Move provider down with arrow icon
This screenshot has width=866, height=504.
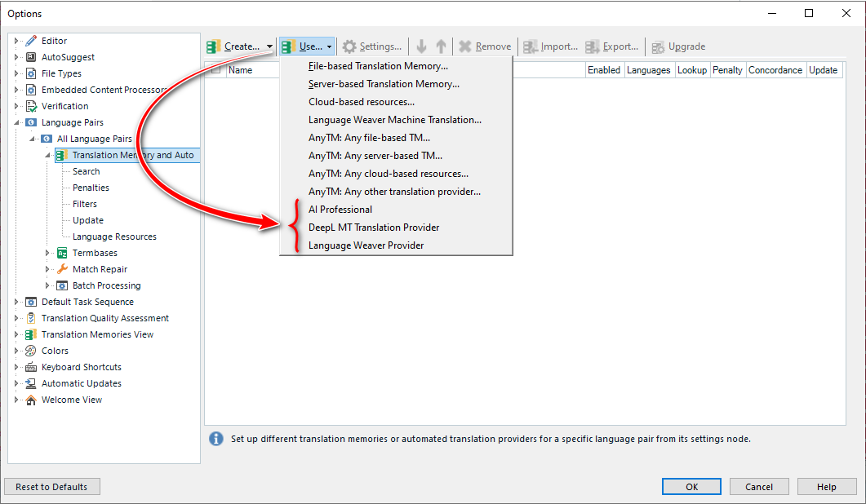[421, 46]
